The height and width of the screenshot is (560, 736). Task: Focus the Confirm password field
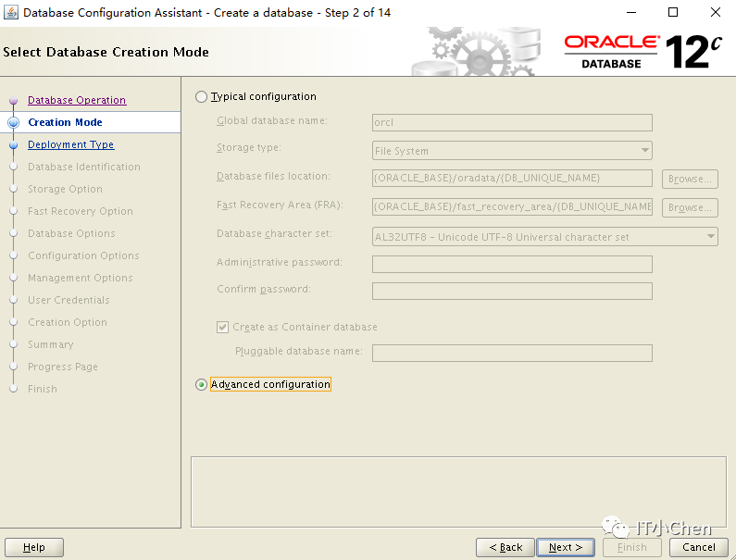click(512, 291)
